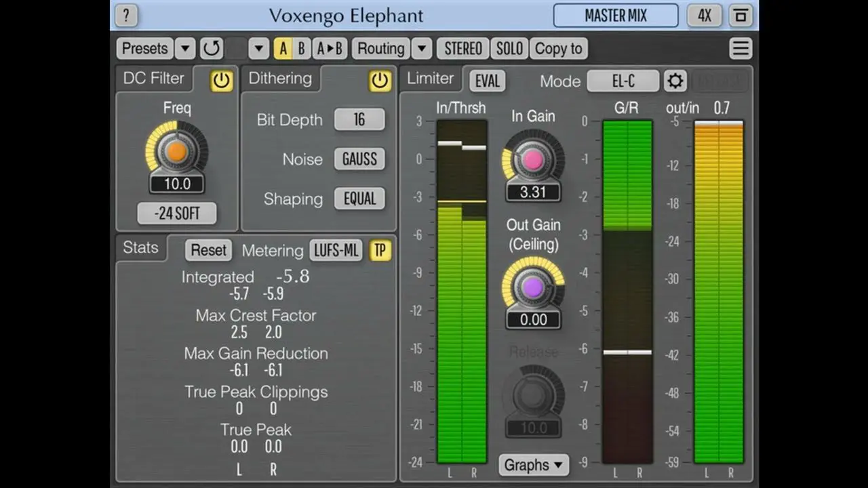
Task: Open Presets dropdown arrow
Action: click(x=185, y=48)
